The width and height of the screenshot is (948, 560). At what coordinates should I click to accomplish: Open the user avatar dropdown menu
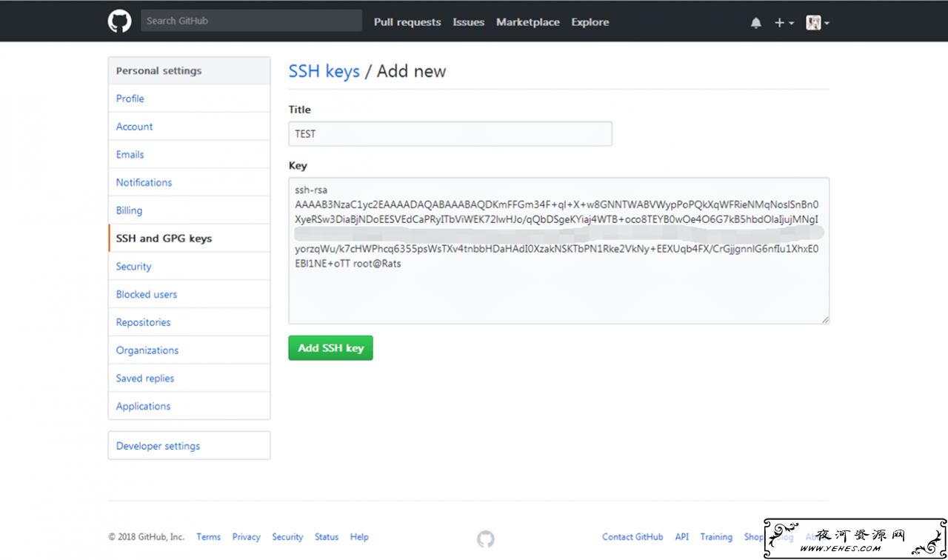pyautogui.click(x=818, y=23)
